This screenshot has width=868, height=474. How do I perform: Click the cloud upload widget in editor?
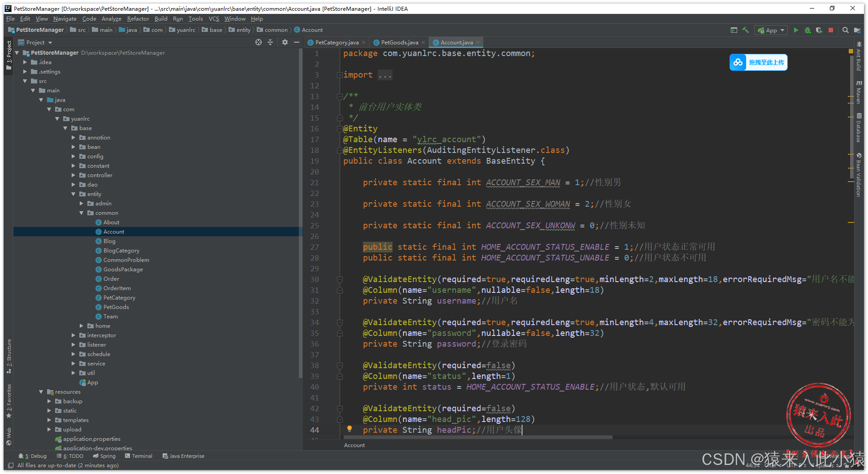click(758, 62)
